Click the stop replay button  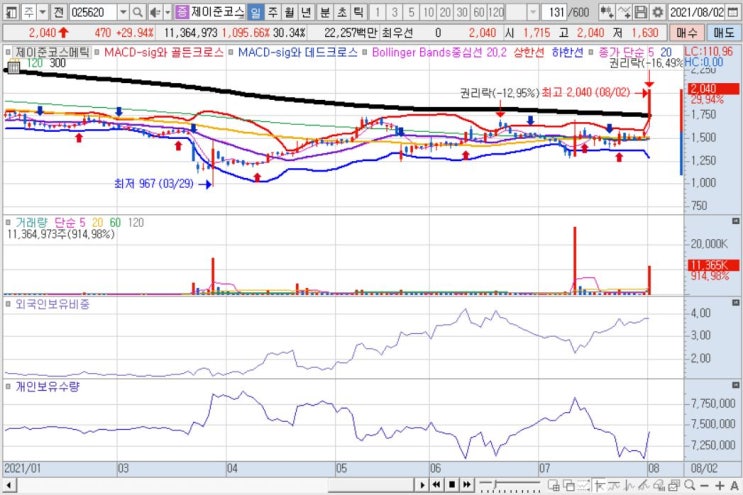pyautogui.click(x=452, y=485)
